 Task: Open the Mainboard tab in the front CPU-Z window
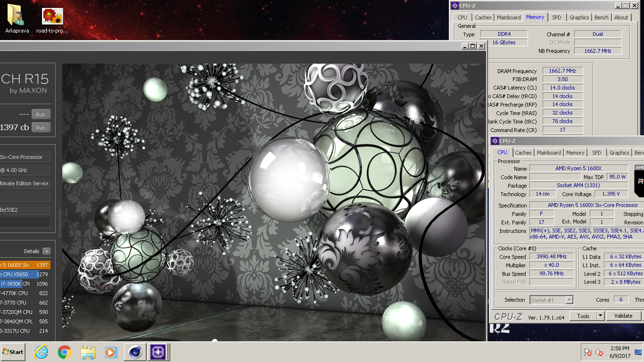point(549,153)
